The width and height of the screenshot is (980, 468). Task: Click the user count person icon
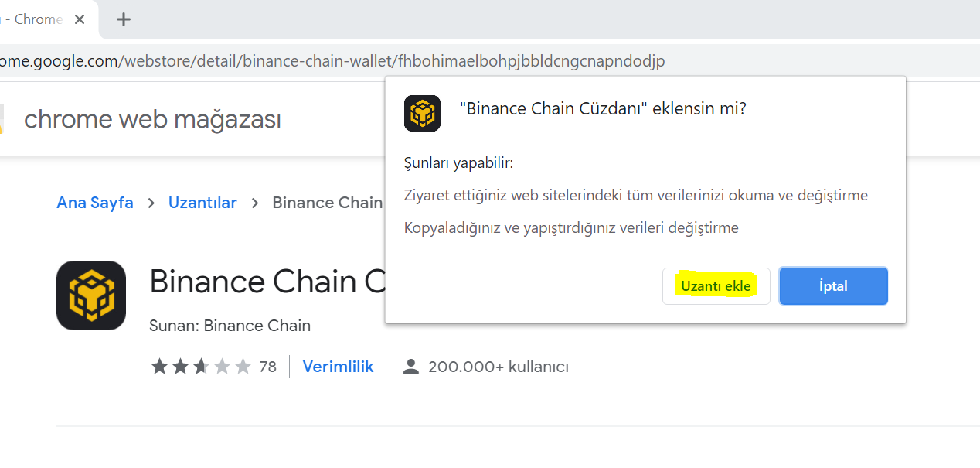pos(411,367)
